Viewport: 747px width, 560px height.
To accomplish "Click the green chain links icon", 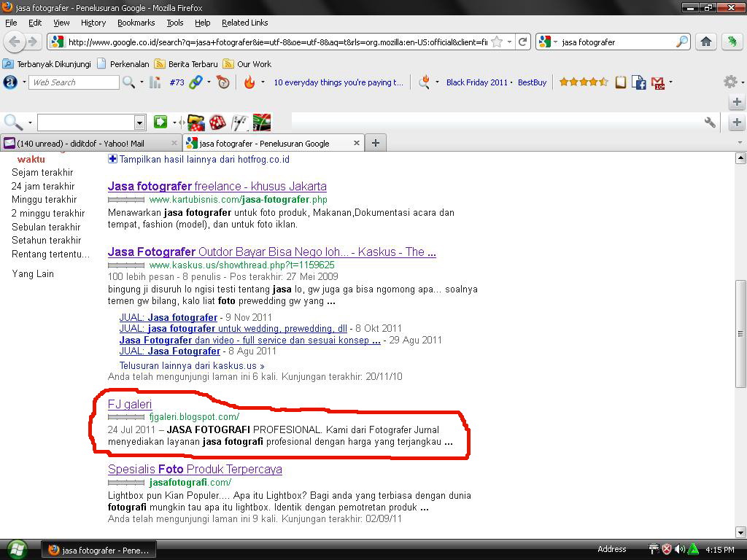I will pos(196,82).
